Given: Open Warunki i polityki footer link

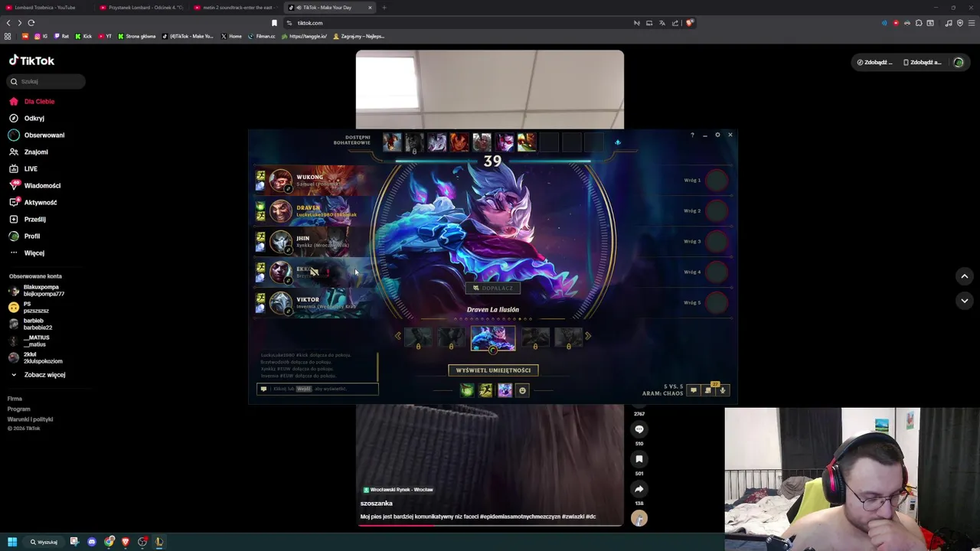Looking at the screenshot, I should 30,419.
